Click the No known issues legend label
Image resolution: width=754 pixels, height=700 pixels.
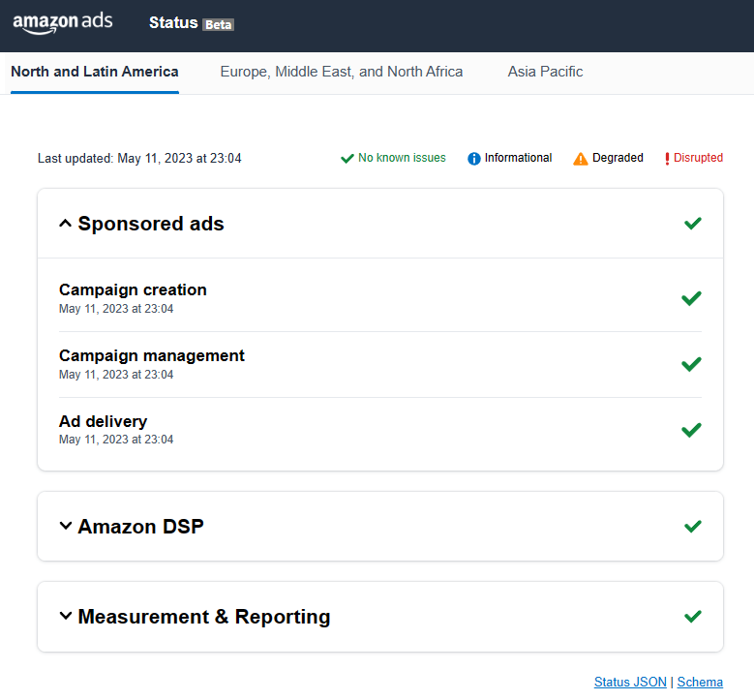click(402, 158)
